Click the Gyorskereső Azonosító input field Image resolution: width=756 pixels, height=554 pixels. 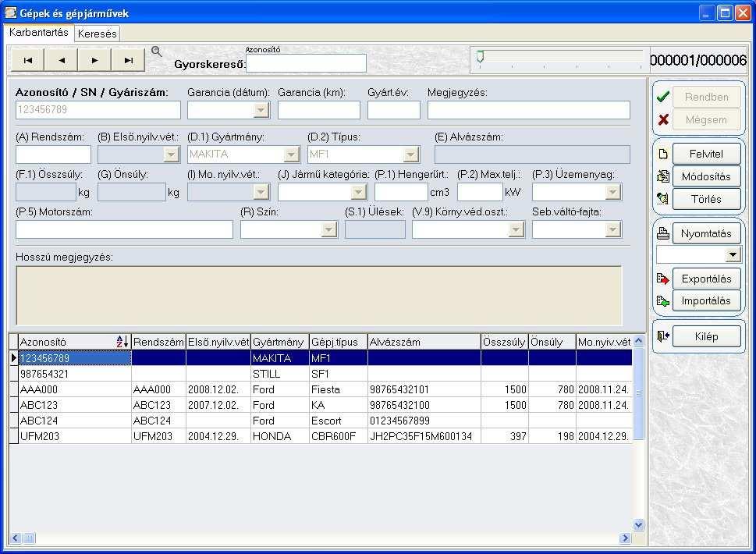[306, 63]
